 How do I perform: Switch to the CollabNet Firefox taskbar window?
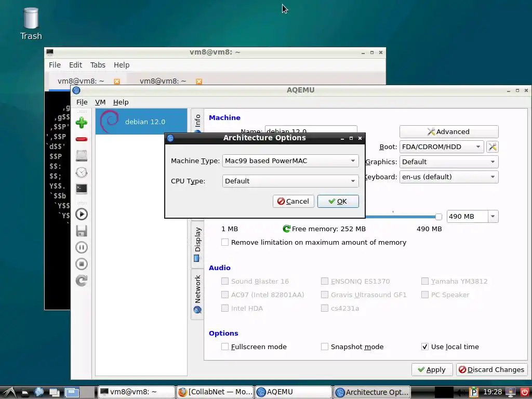point(215,392)
